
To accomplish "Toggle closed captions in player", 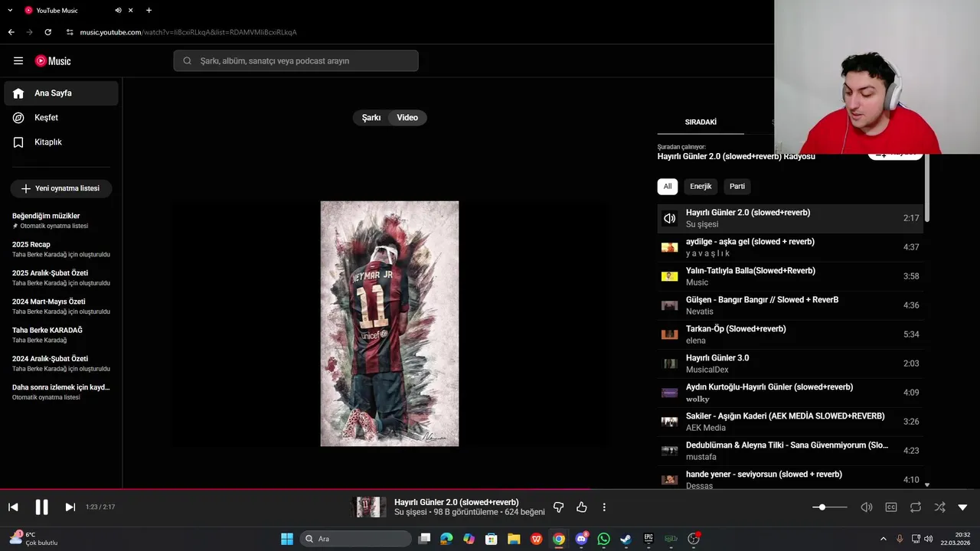I will (x=891, y=507).
